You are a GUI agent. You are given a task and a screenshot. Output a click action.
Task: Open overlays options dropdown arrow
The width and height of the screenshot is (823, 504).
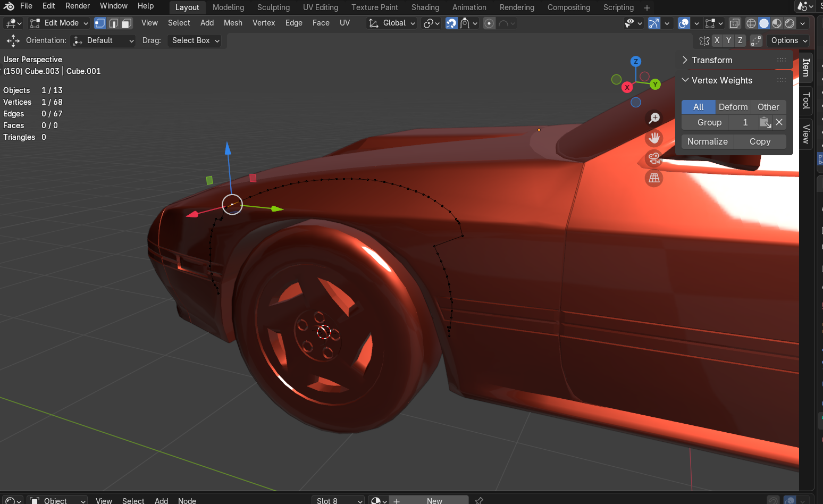[x=696, y=23]
